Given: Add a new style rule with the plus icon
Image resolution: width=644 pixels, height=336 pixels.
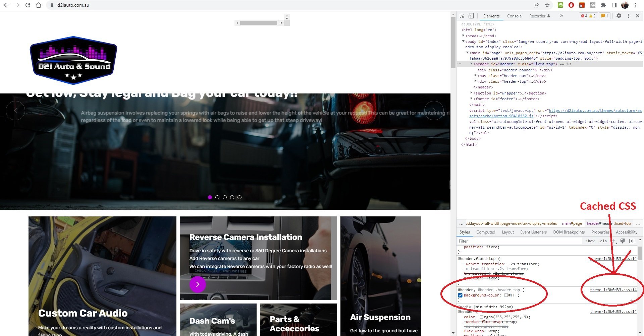Looking at the screenshot, I should pyautogui.click(x=613, y=241).
